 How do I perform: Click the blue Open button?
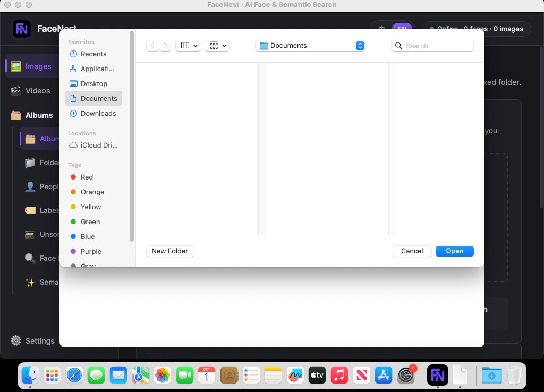click(x=455, y=251)
